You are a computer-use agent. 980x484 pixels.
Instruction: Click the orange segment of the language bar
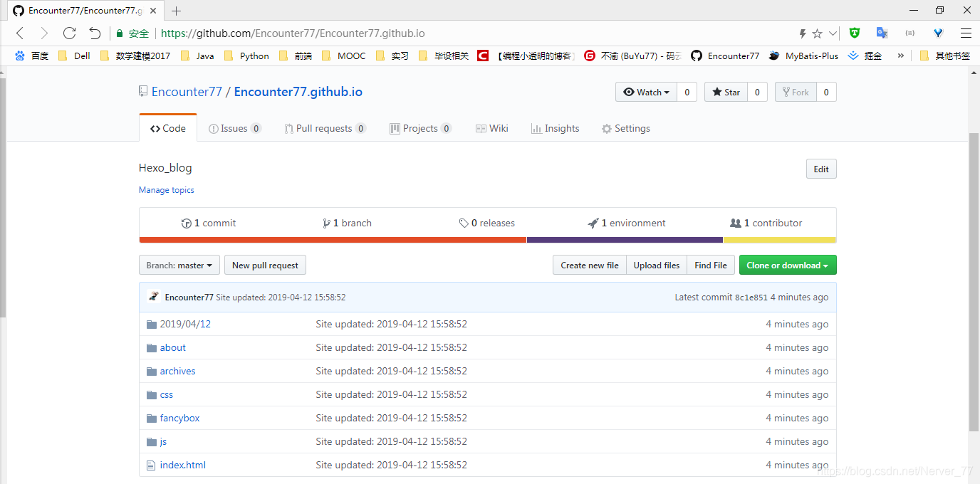coord(333,240)
